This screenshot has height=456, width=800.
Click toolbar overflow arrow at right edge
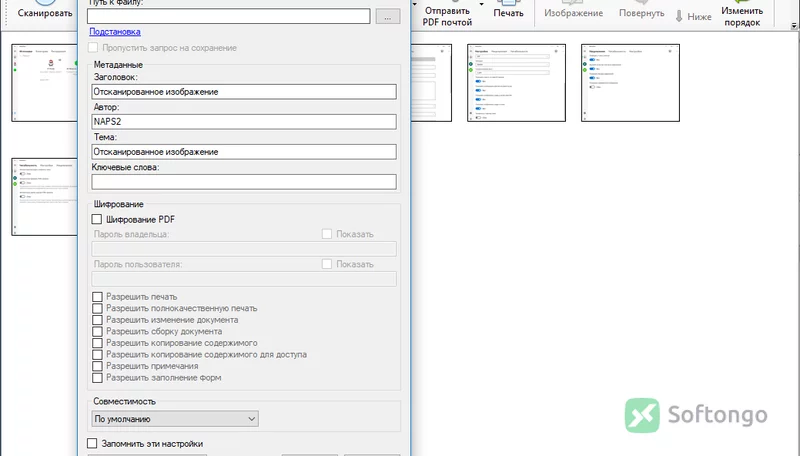[794, 25]
